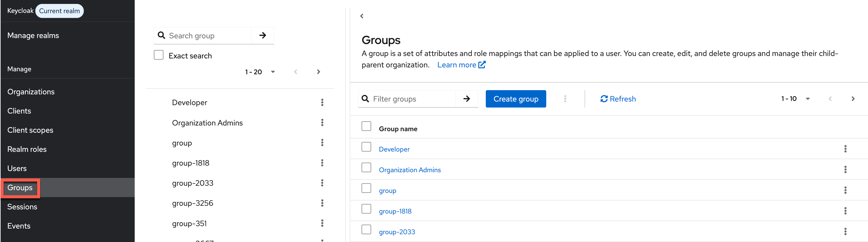Collapse the group tree panel with back chevron
Image resolution: width=868 pixels, height=242 pixels.
click(362, 16)
